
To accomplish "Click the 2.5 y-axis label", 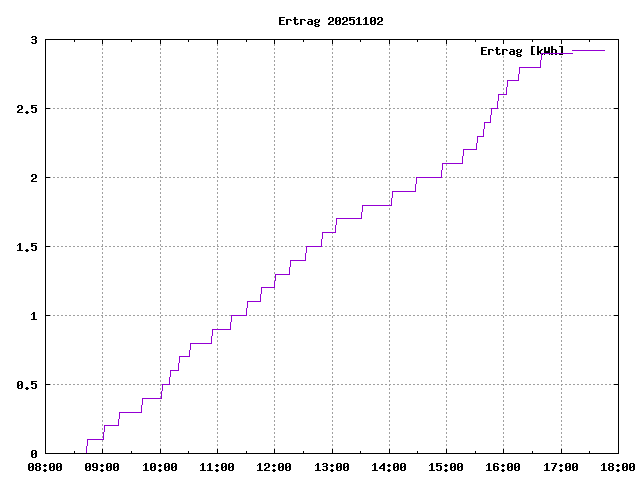I will (27, 109).
